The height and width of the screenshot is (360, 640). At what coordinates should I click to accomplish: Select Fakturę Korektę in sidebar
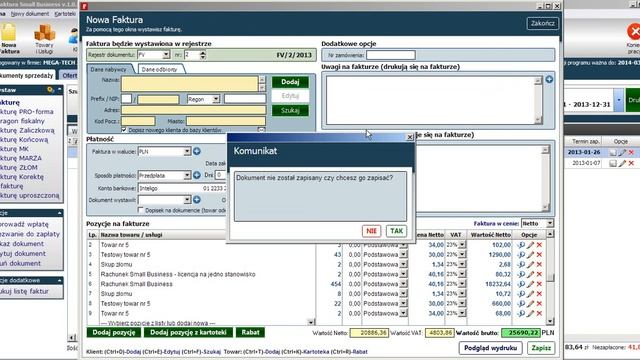point(22,177)
